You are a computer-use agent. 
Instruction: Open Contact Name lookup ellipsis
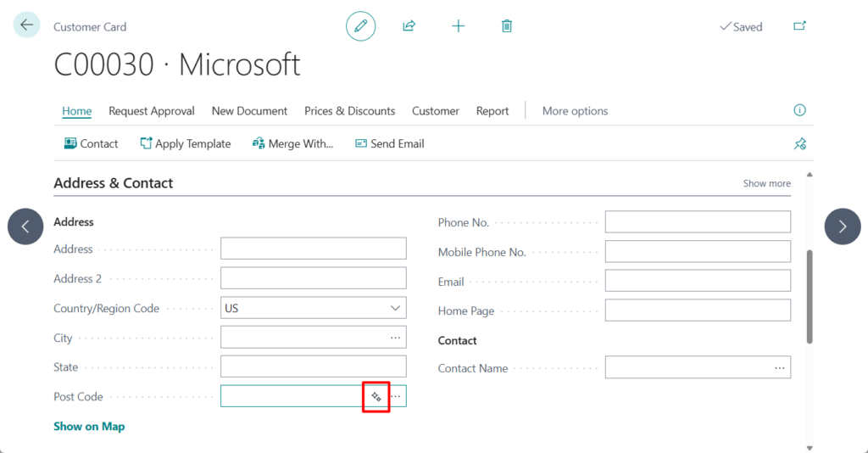click(x=779, y=368)
